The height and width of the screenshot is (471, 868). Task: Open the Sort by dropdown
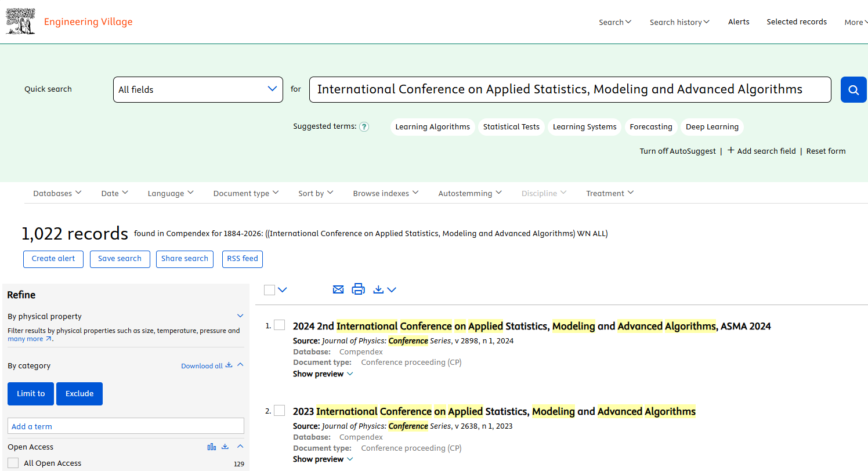click(316, 193)
